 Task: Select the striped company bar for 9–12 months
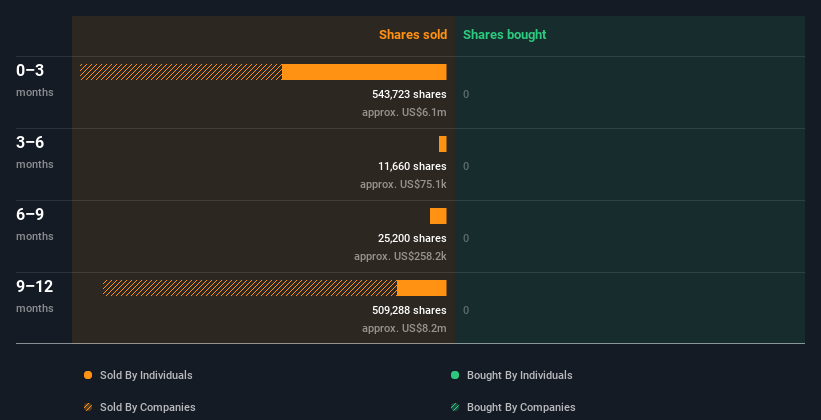coord(250,288)
